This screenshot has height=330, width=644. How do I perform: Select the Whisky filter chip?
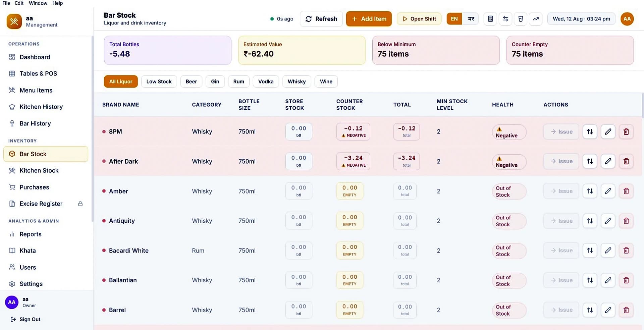coord(297,81)
